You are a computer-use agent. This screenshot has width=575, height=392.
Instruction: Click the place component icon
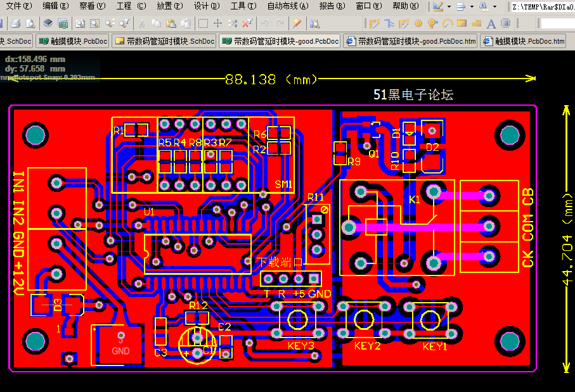pos(505,23)
